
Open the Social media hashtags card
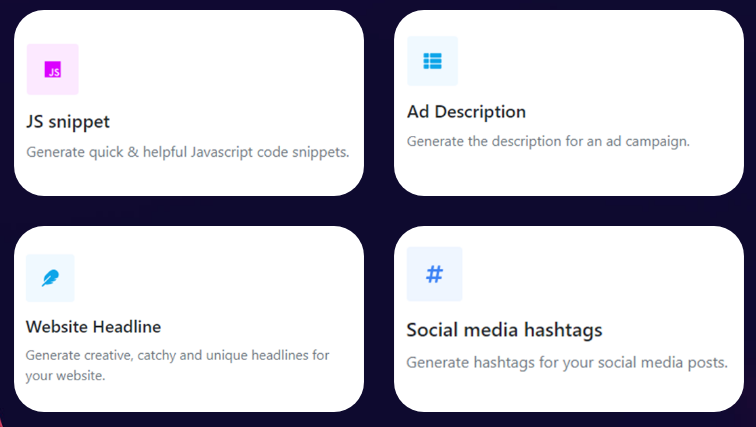tap(569, 319)
